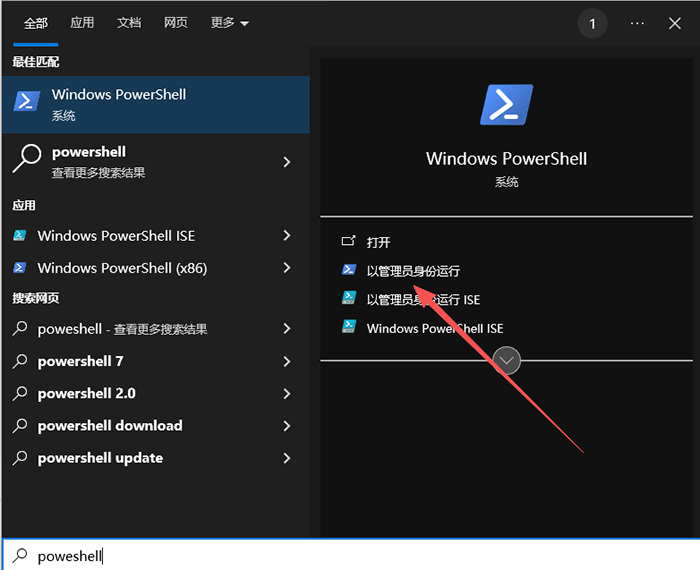
Task: Expand arrow for 'poweshell' web result
Action: [x=287, y=329]
